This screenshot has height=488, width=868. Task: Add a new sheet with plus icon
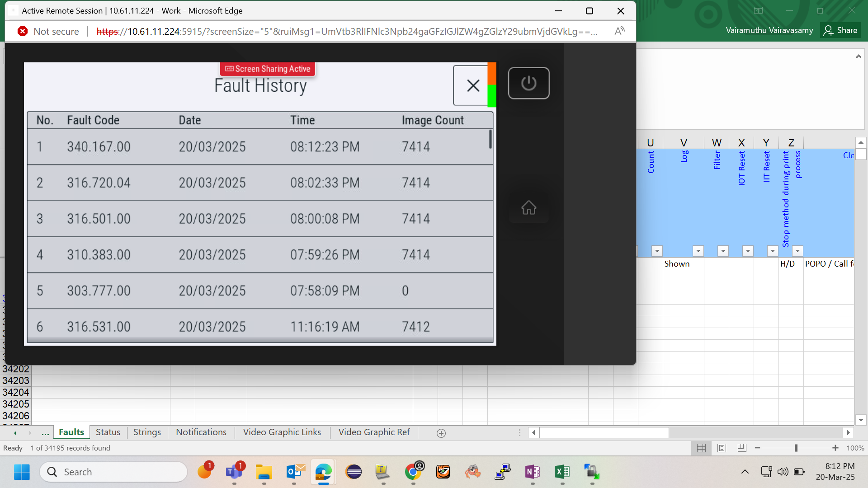tap(441, 433)
